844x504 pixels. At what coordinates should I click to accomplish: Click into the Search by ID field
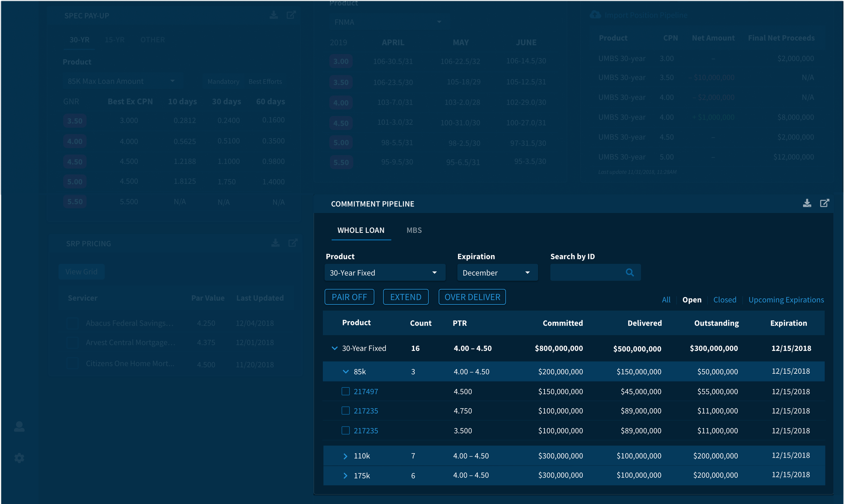[587, 272]
